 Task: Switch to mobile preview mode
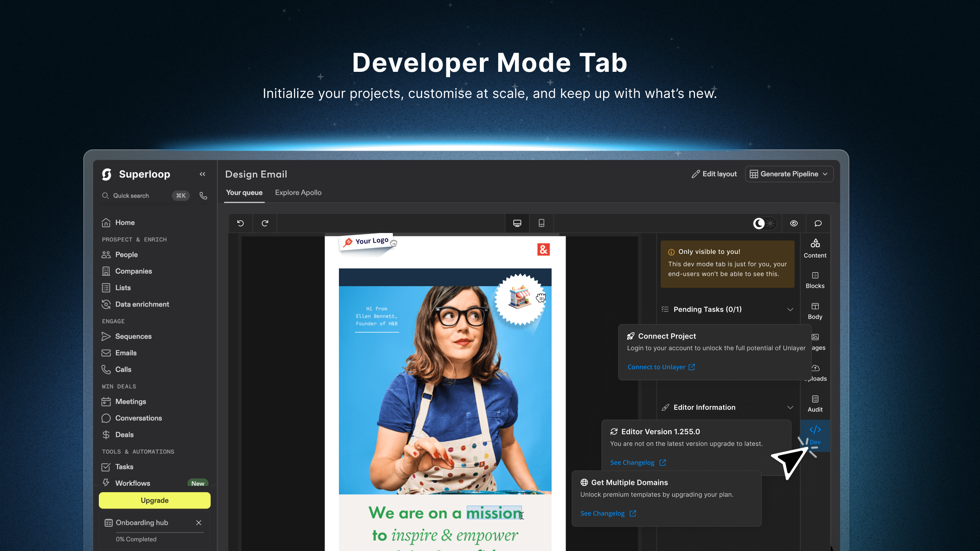541,223
